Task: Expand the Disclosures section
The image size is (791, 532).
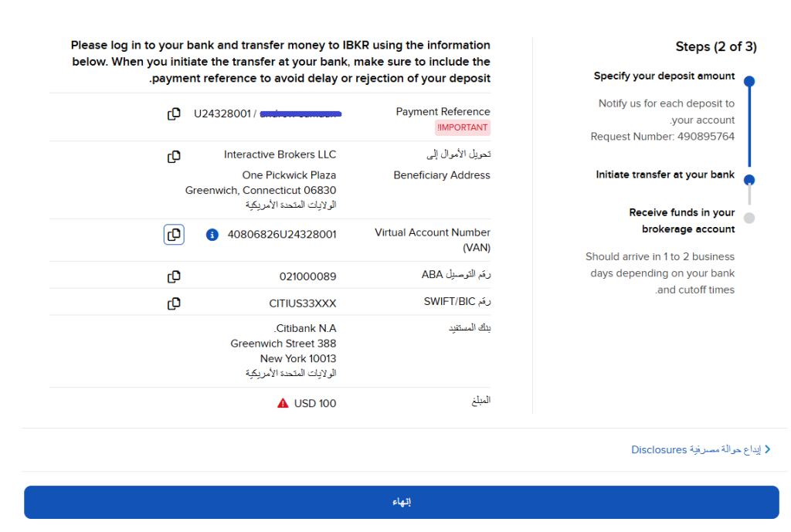Action: coord(701,449)
